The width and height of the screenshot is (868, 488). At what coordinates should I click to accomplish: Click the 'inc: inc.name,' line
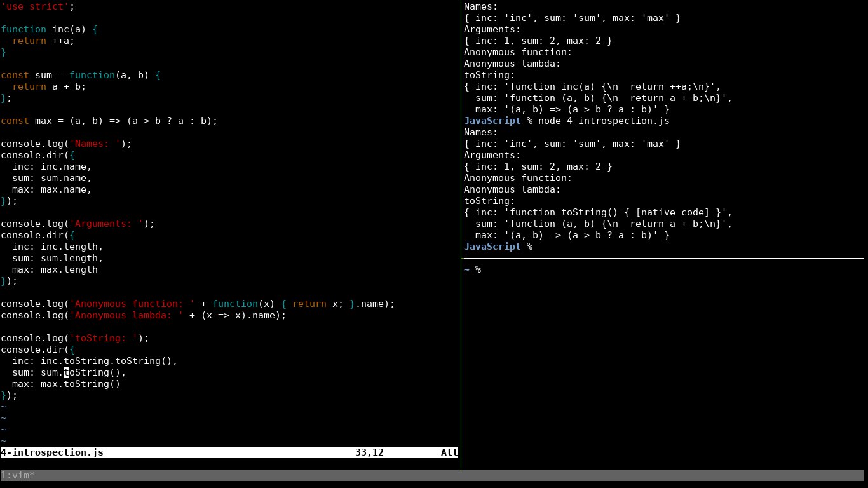(x=52, y=166)
